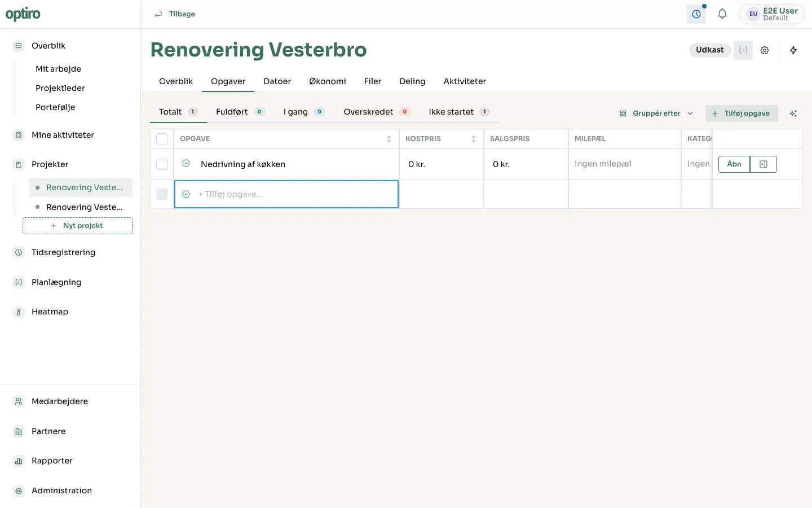The image size is (812, 508).
Task: Click the Administration gear sidebar icon
Action: click(19, 491)
